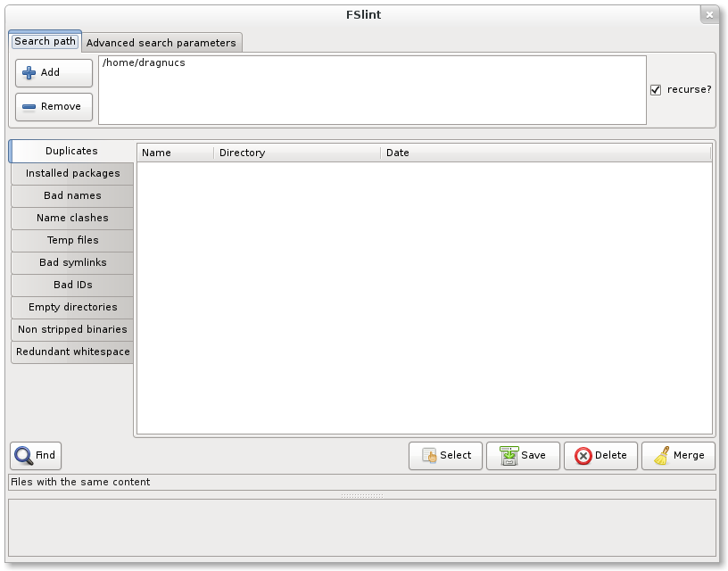Screen dimensions: 728x571
Task: Click the blue plus Add icon
Action: pos(29,73)
